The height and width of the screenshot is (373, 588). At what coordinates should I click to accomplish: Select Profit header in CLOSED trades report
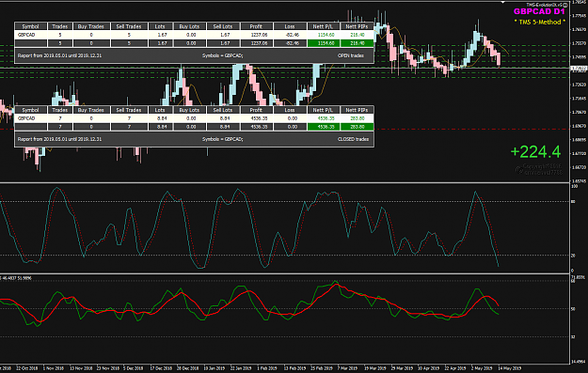pyautogui.click(x=256, y=110)
